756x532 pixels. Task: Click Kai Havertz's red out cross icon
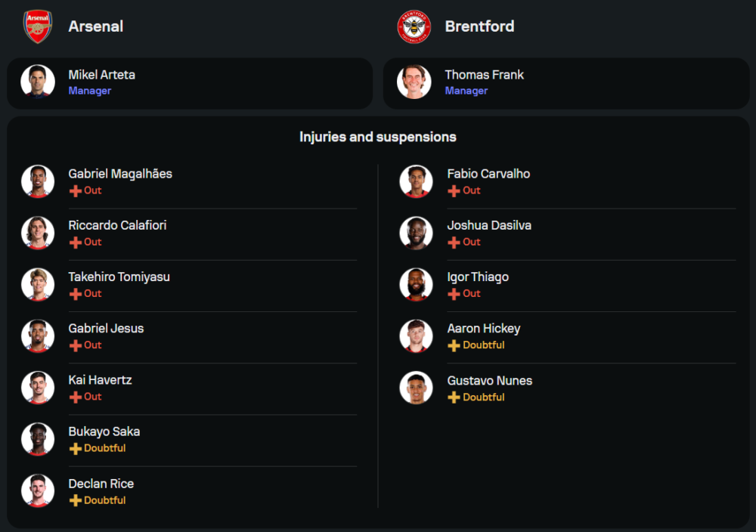[x=75, y=397]
